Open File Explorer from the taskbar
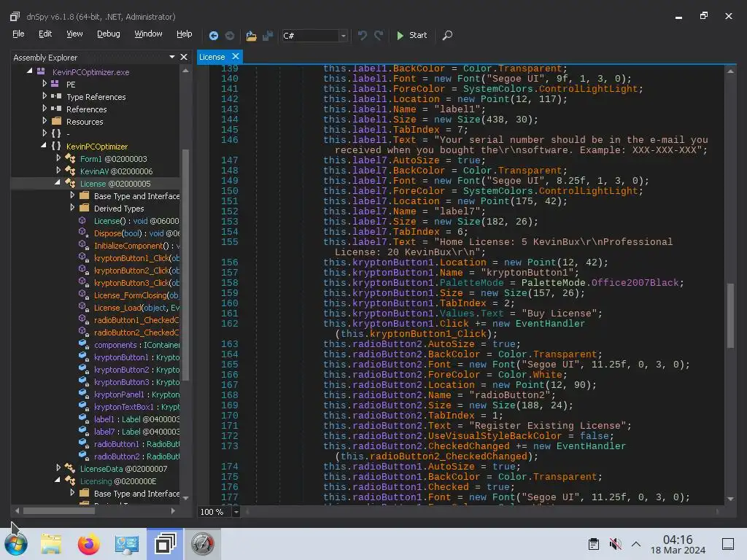This screenshot has width=747, height=560. tap(51, 544)
